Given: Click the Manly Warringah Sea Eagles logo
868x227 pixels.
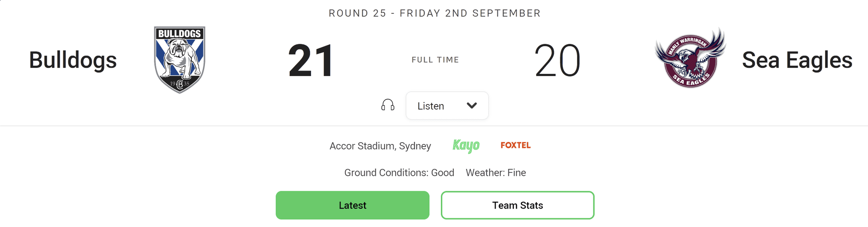Looking at the screenshot, I should click(x=690, y=58).
